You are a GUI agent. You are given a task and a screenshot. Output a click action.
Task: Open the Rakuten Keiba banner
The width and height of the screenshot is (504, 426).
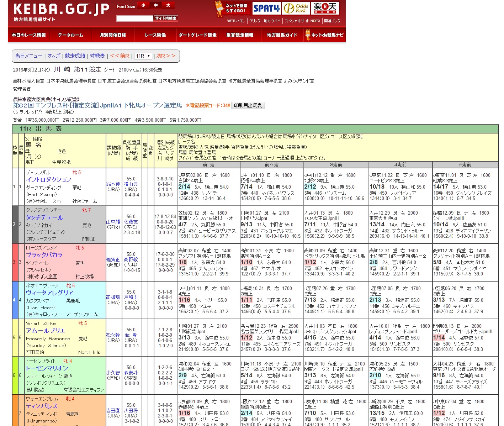[325, 8]
